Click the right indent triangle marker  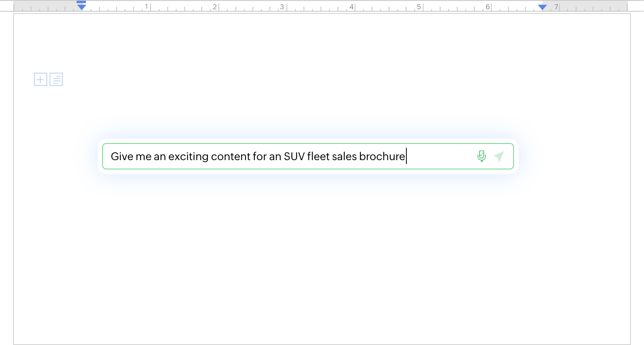[x=542, y=7]
